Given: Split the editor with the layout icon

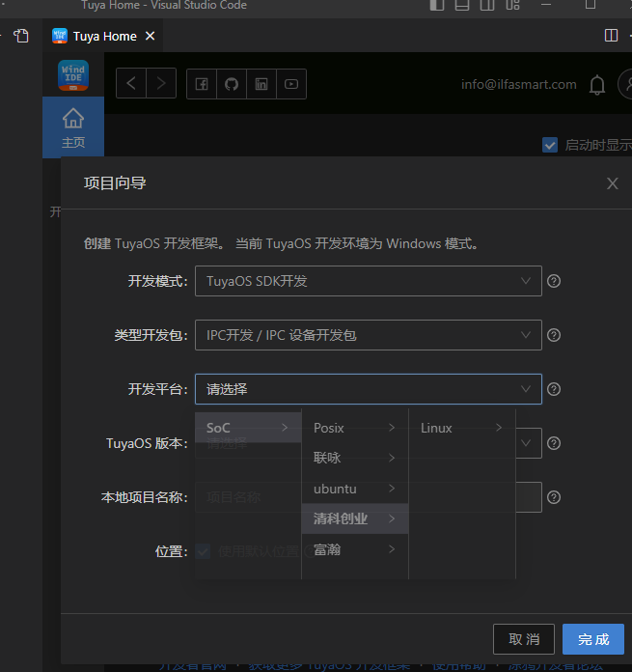Looking at the screenshot, I should [x=611, y=36].
